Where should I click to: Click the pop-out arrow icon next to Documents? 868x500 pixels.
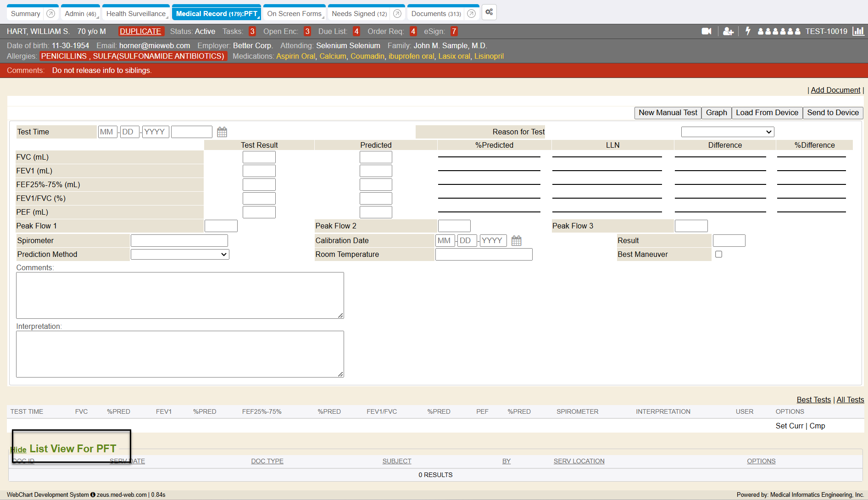pos(471,14)
